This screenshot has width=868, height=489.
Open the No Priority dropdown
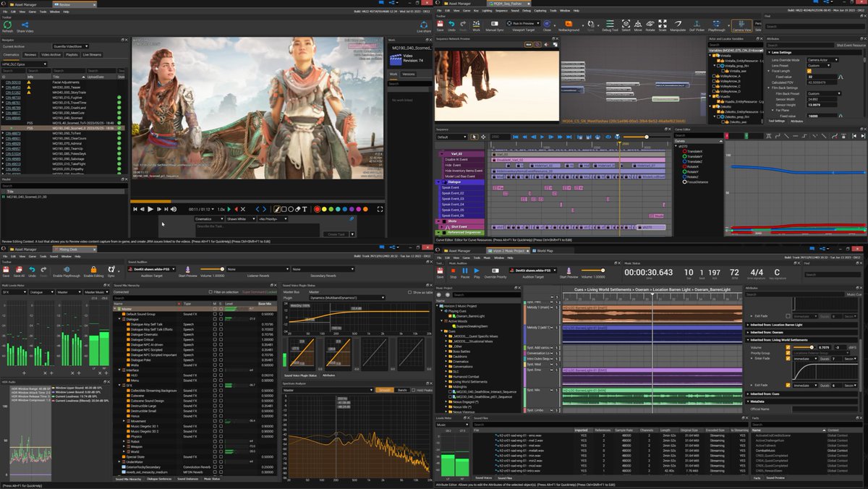[x=273, y=218]
